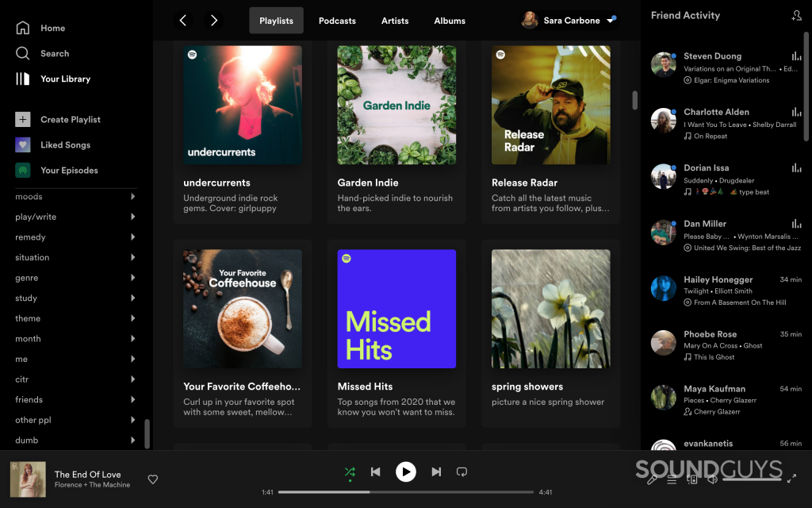
Task: Enter fullscreen mode
Action: pos(791,479)
